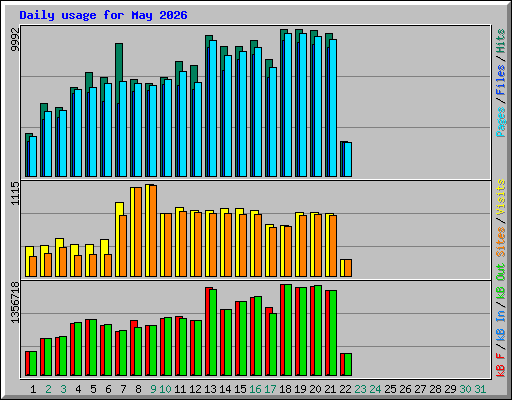
Task: Select day 25 on the x-axis
Action: 390,389
